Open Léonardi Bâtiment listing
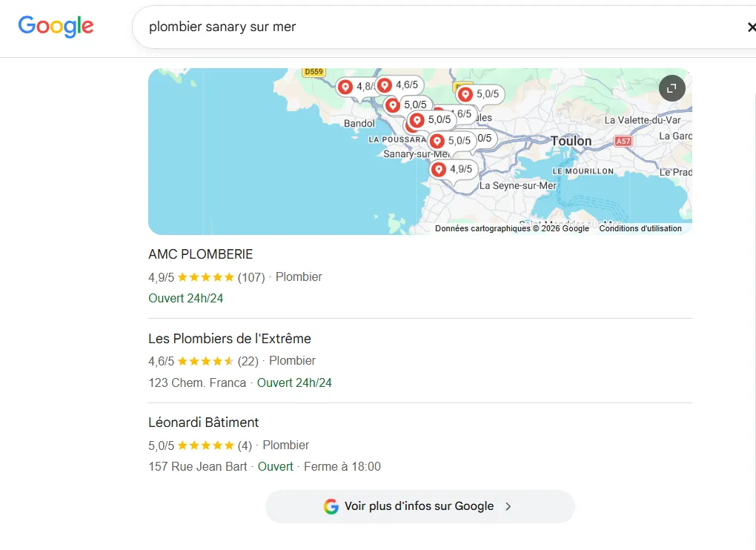756x550 pixels. 204,423
